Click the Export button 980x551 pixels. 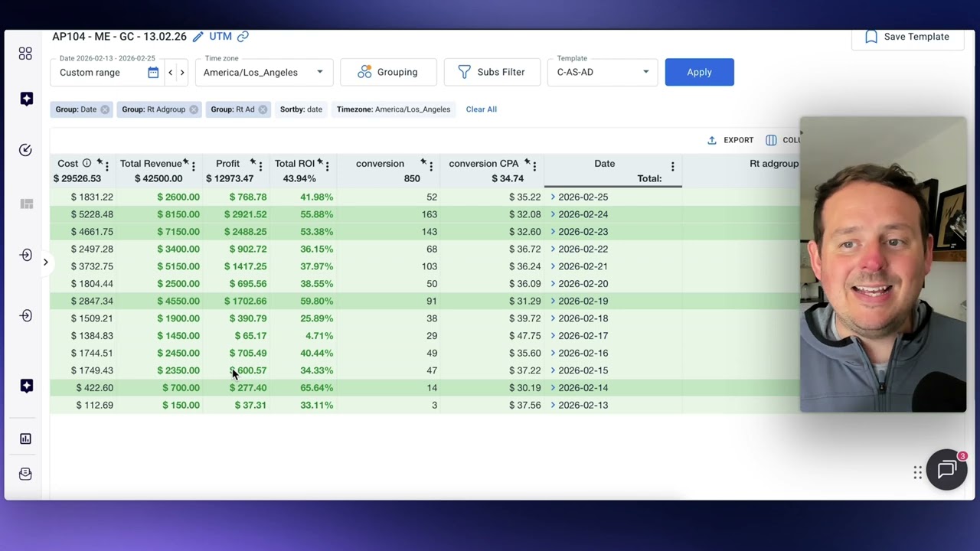[x=730, y=140]
